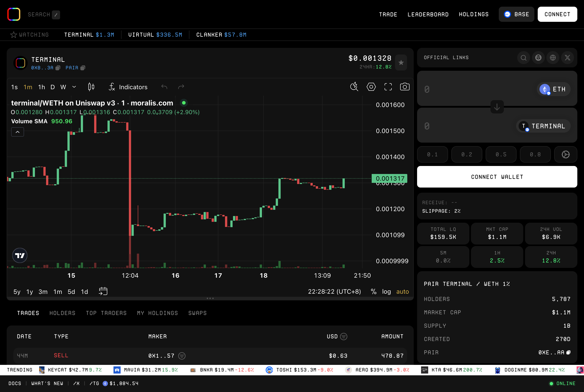Copy the PAIR address in the header
Image resolution: width=584 pixels, height=392 pixels.
click(83, 68)
